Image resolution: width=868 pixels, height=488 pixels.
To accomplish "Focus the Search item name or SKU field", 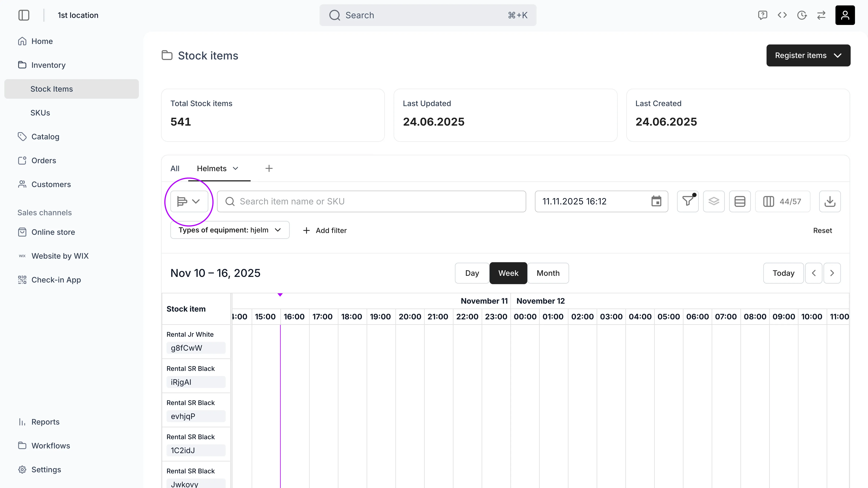I will (371, 201).
